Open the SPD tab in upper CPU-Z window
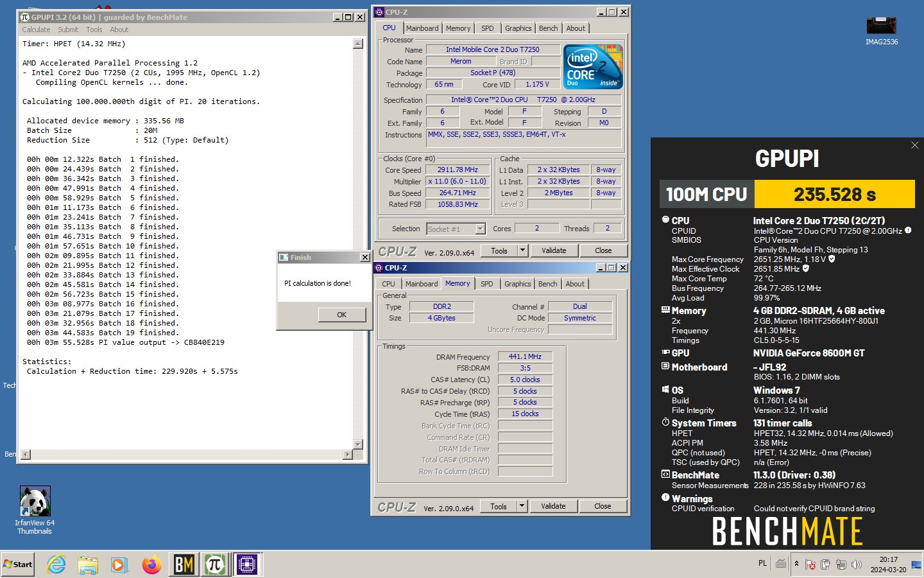This screenshot has height=578, width=924. (x=488, y=28)
